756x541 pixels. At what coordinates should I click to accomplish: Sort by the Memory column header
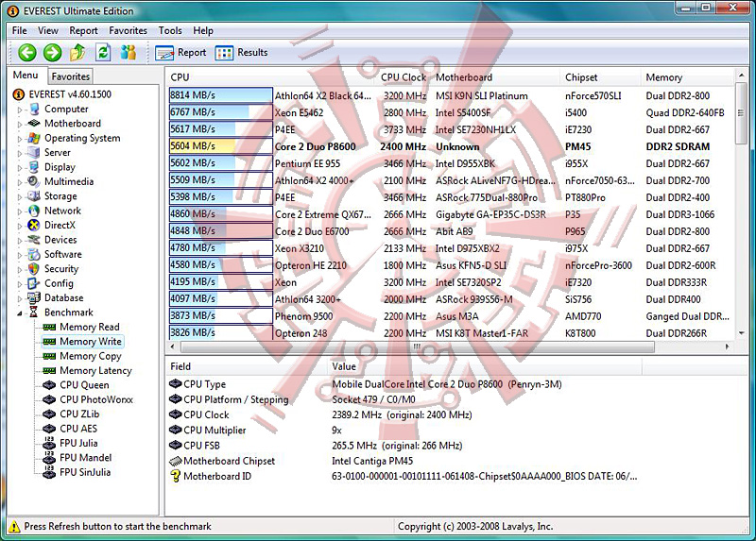688,77
